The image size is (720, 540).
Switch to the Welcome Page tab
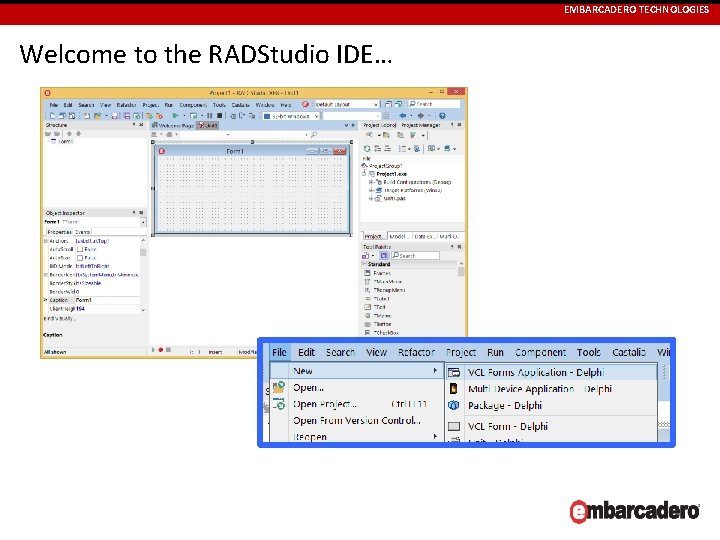(x=174, y=125)
